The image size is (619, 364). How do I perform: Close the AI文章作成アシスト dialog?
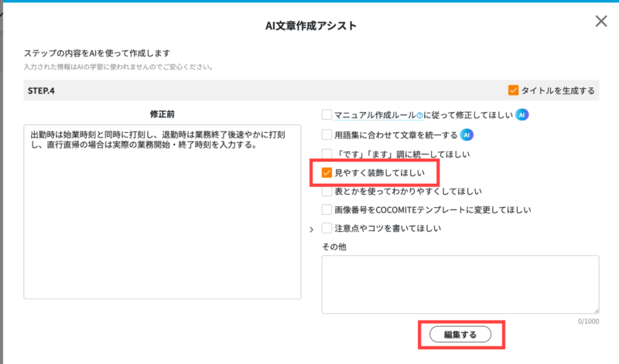click(601, 22)
